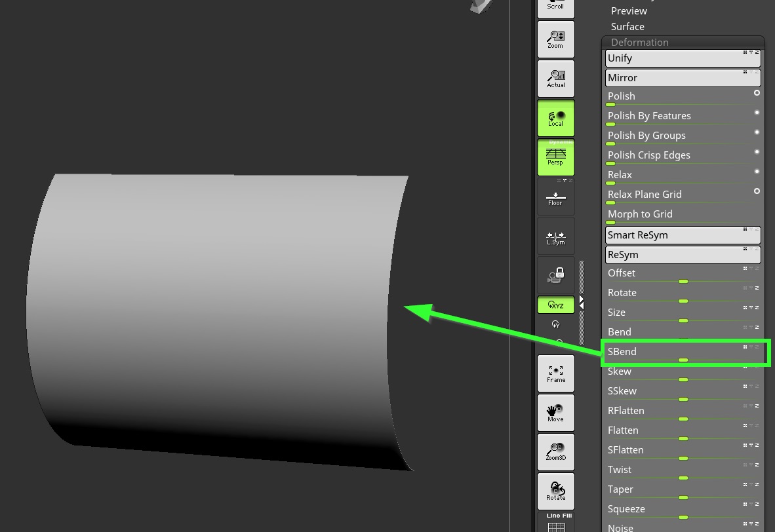This screenshot has width=775, height=532.
Task: Click the Twist slider
Action: point(683,471)
